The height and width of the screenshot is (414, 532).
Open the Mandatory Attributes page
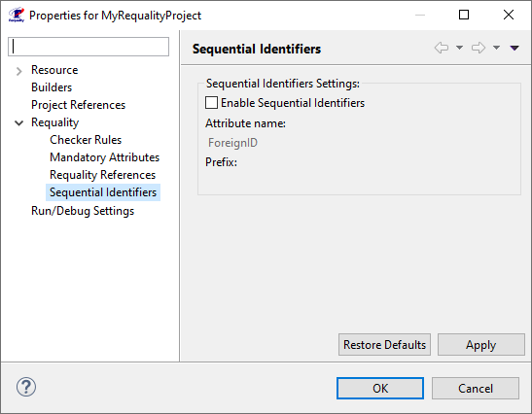point(104,157)
